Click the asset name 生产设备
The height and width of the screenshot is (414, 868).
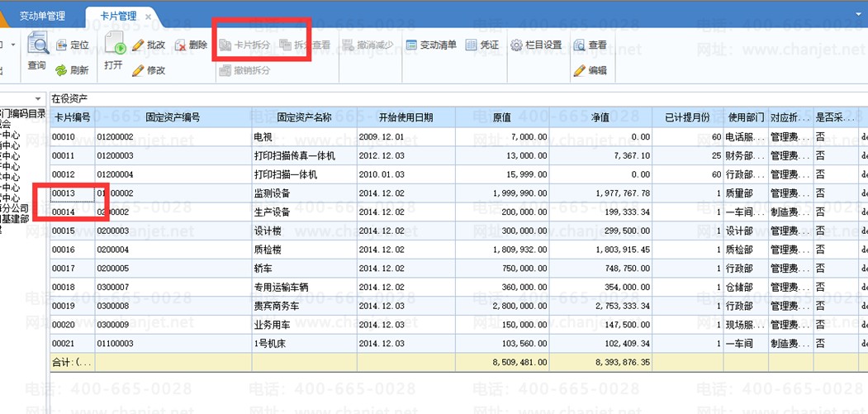tap(272, 212)
